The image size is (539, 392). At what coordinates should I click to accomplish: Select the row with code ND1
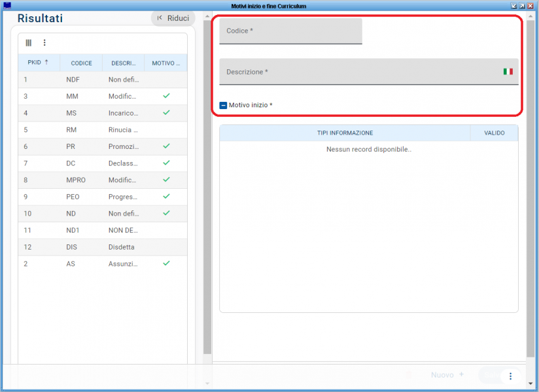point(103,231)
